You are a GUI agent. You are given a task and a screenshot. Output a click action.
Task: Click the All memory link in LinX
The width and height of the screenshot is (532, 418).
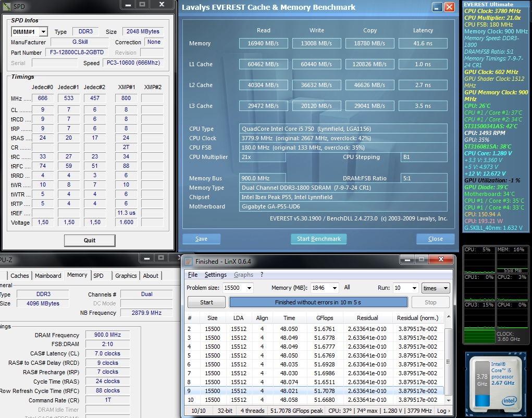pos(347,287)
